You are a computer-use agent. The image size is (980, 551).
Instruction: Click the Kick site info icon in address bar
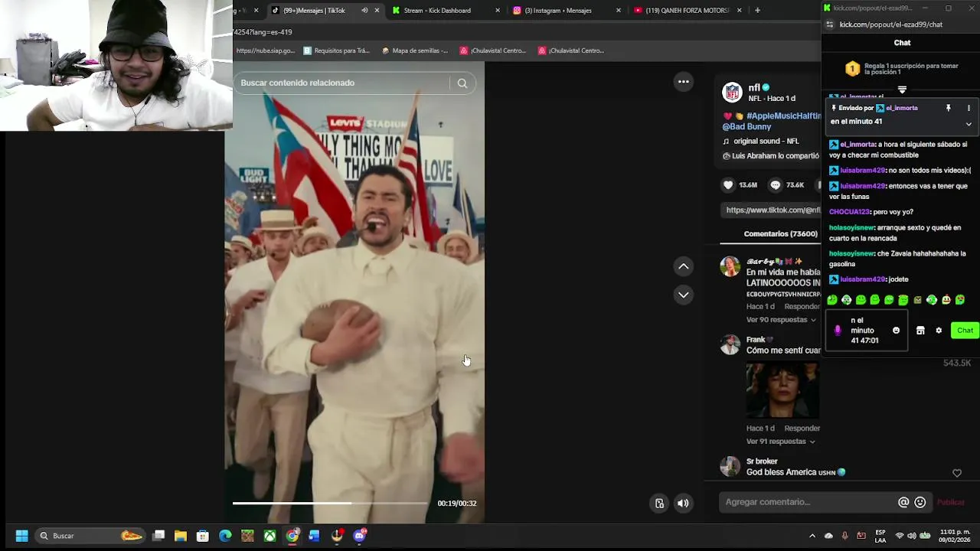coord(829,25)
